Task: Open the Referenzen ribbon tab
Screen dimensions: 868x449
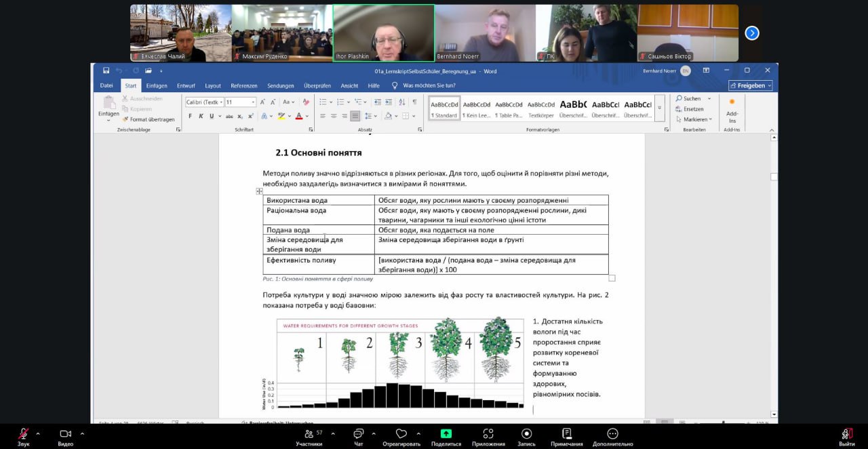Action: pyautogui.click(x=243, y=86)
